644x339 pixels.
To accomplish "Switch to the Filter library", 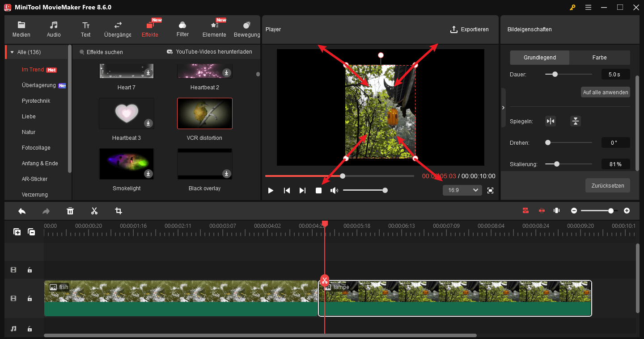I will (182, 29).
